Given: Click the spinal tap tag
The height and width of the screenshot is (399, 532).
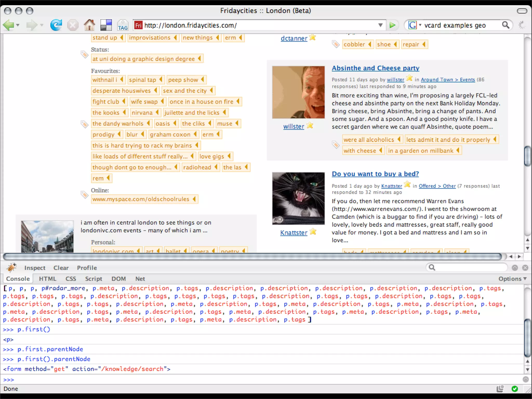Looking at the screenshot, I should coord(146,80).
